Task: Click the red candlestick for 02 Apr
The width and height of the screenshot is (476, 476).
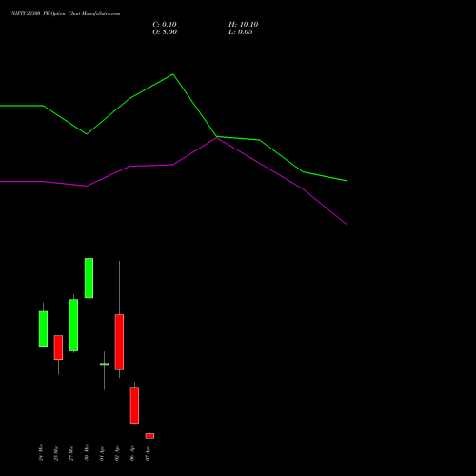Action: click(119, 342)
